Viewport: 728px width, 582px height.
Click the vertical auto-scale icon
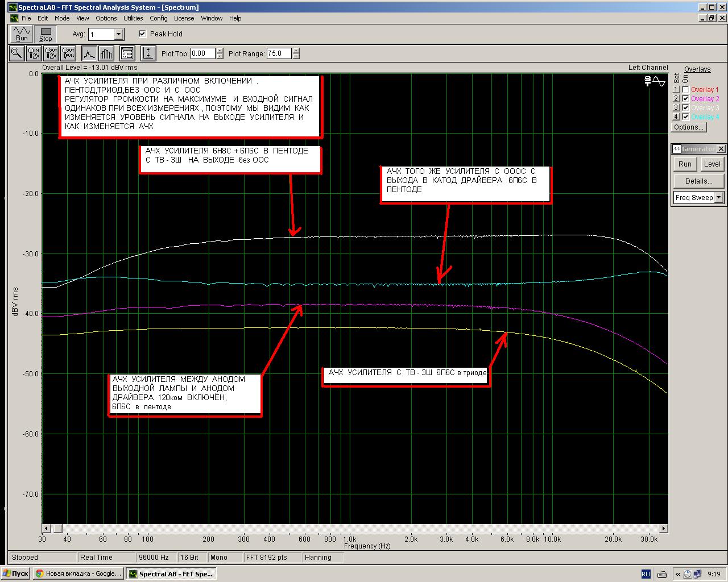tap(148, 53)
